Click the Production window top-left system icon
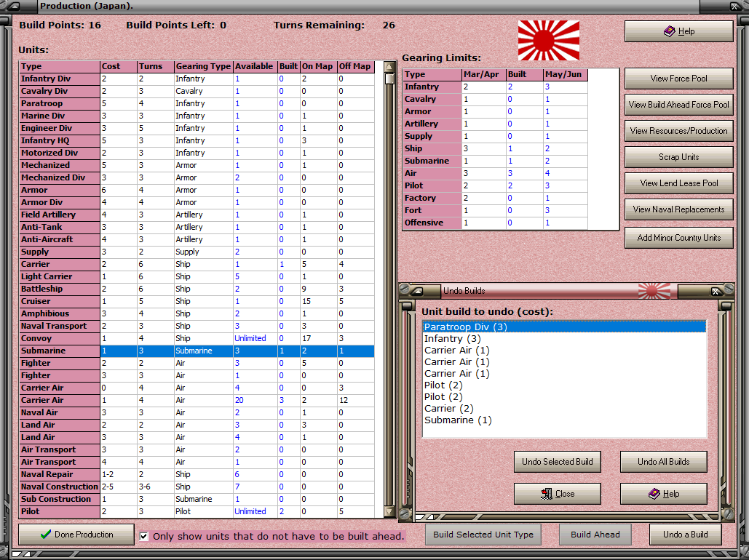This screenshot has width=749, height=560. (x=13, y=7)
